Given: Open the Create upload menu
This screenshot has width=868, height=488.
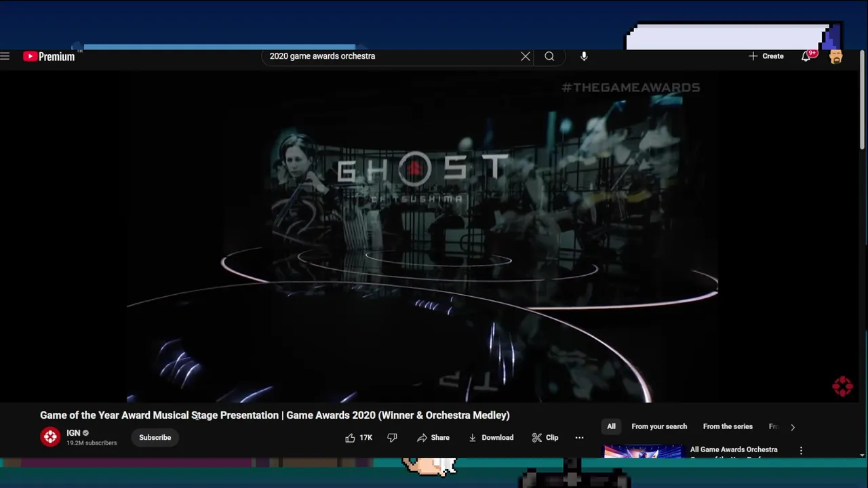Looking at the screenshot, I should (x=766, y=56).
